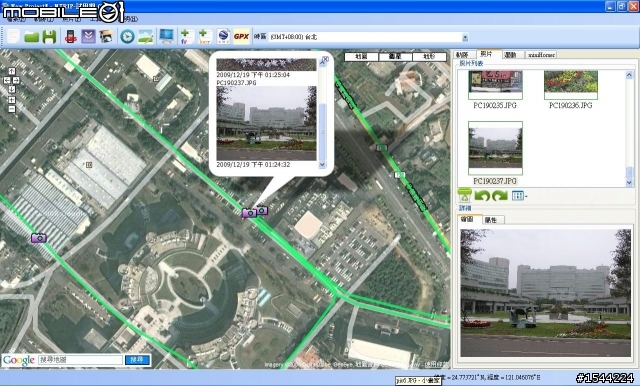Viewport: 640px width, 386px height.
Task: Select the miniHomer tab
Action: [541, 55]
